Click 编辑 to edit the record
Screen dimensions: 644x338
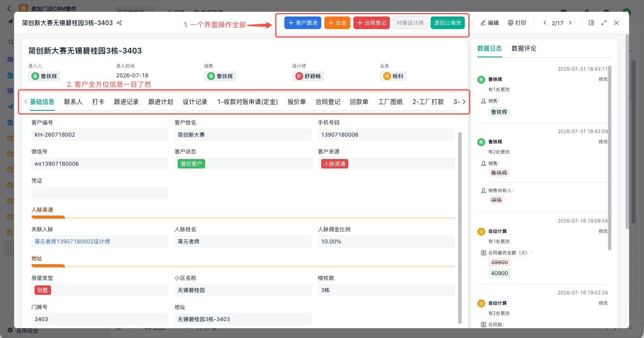489,23
